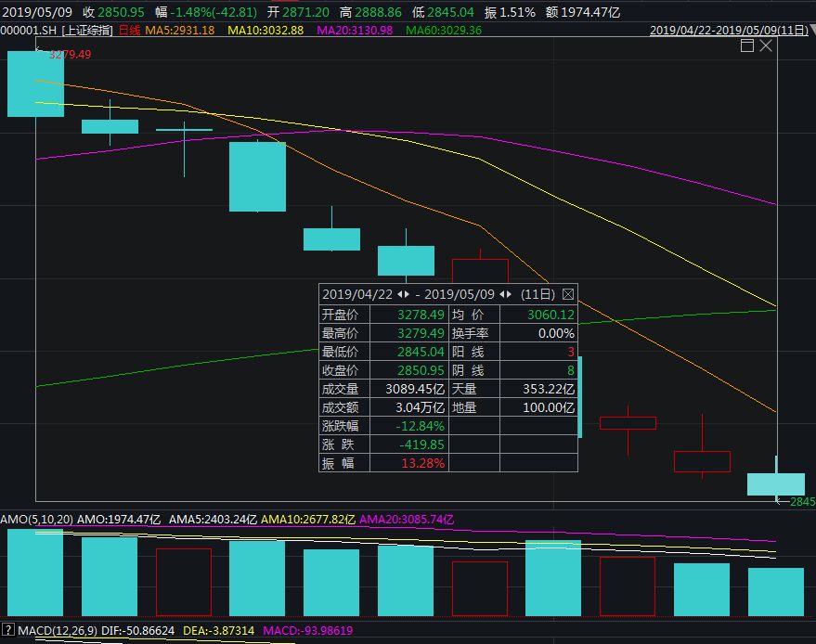Image resolution: width=816 pixels, height=644 pixels.
Task: Maximize the zoomed chart panel
Action: pyautogui.click(x=746, y=45)
